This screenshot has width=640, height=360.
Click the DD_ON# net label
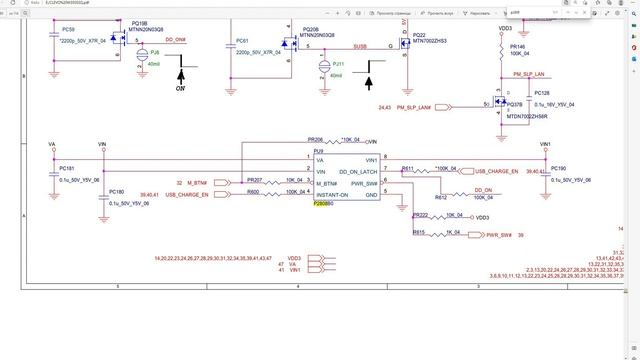[176, 40]
